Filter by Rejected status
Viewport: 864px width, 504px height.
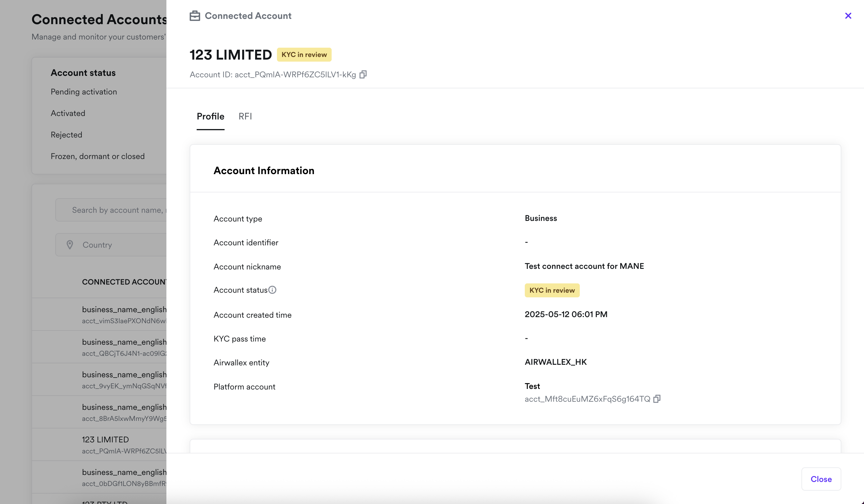pyautogui.click(x=67, y=135)
